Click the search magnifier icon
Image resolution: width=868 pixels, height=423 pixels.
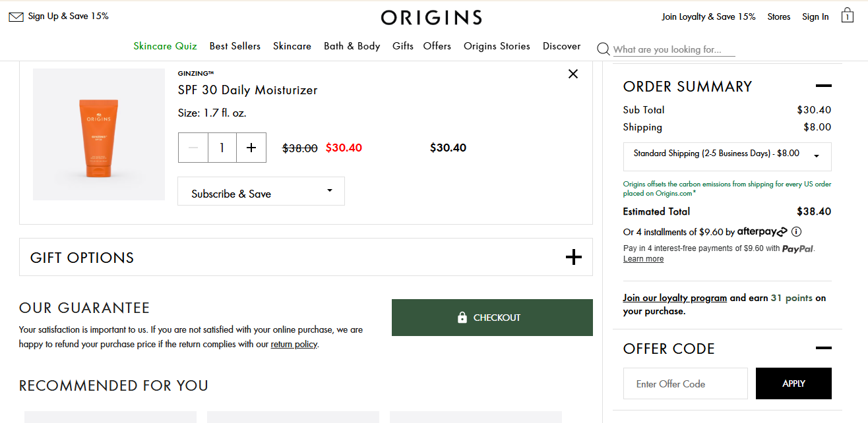(x=603, y=49)
